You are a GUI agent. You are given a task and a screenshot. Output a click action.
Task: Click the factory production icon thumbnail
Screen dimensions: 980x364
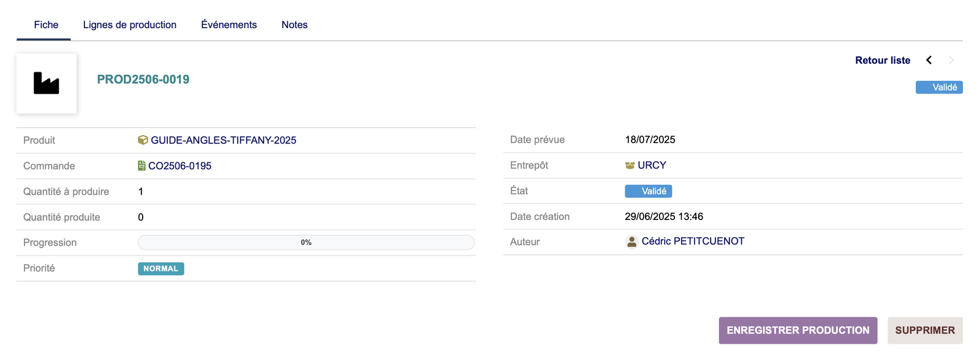[x=47, y=83]
